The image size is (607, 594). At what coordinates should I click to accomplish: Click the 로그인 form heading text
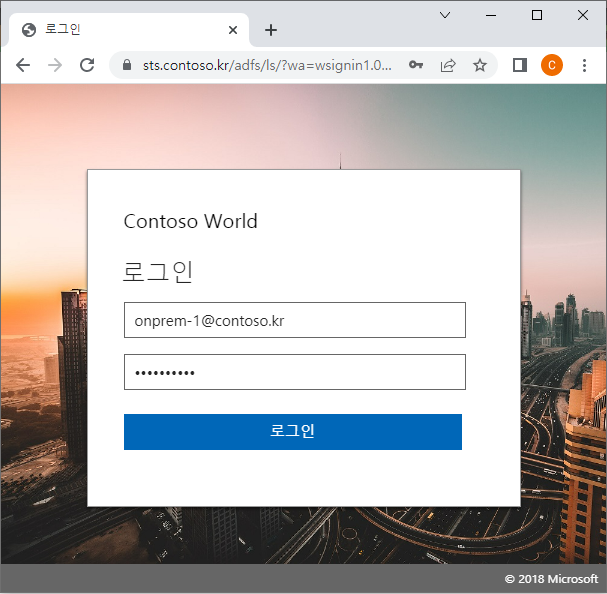pyautogui.click(x=158, y=272)
